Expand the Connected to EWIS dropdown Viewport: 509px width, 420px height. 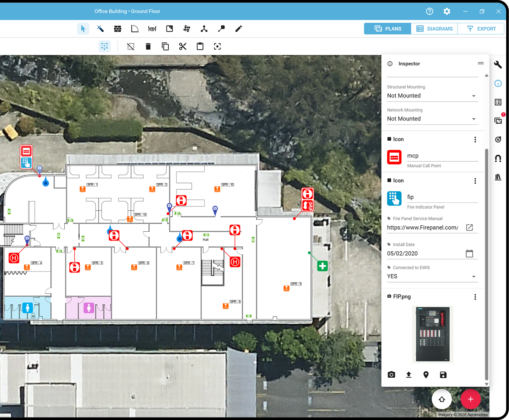point(474,276)
